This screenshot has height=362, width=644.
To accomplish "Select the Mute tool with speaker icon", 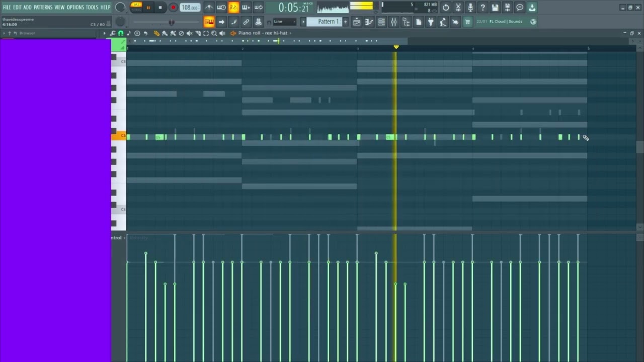I will pos(189,33).
